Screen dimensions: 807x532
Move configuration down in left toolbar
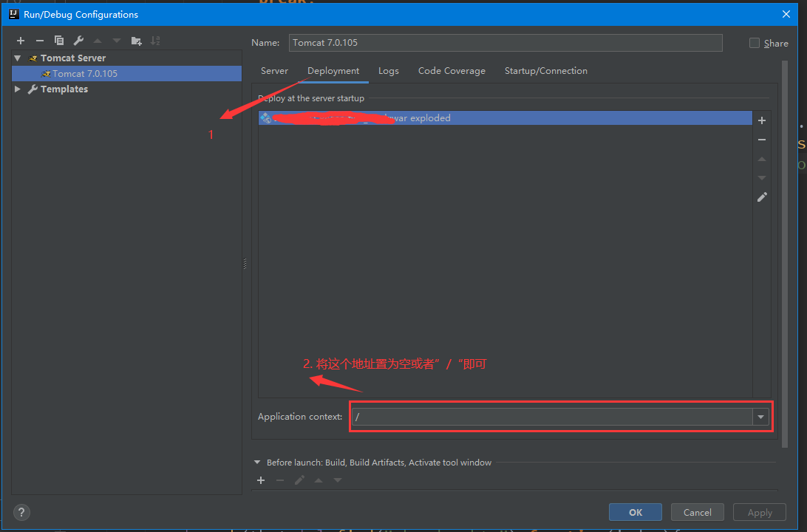point(117,41)
